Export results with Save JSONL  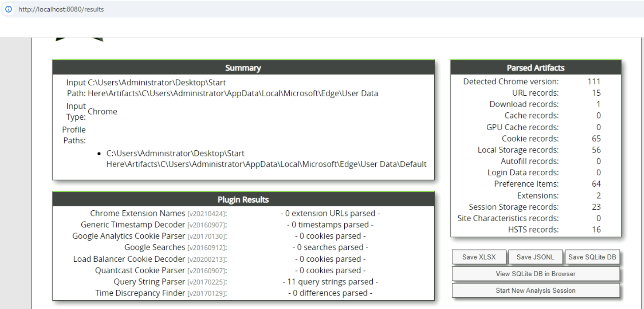point(535,257)
